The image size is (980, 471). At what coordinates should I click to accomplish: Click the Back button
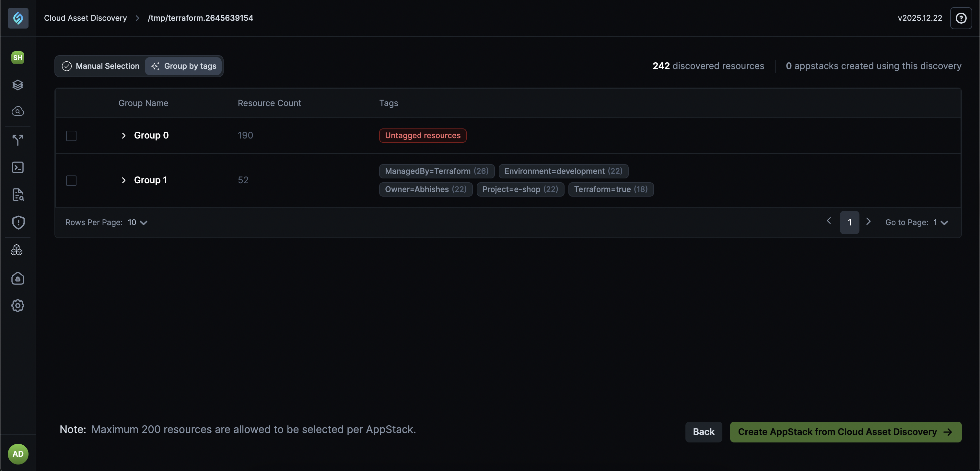[704, 432]
